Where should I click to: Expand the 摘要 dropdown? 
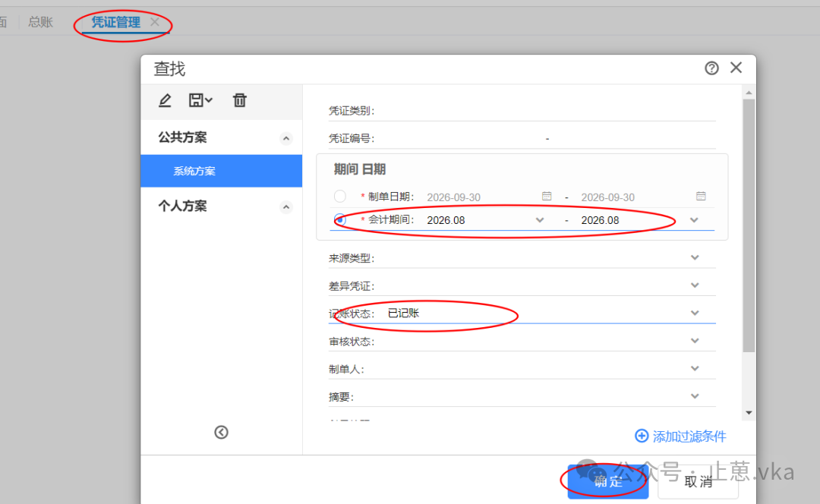click(x=695, y=395)
